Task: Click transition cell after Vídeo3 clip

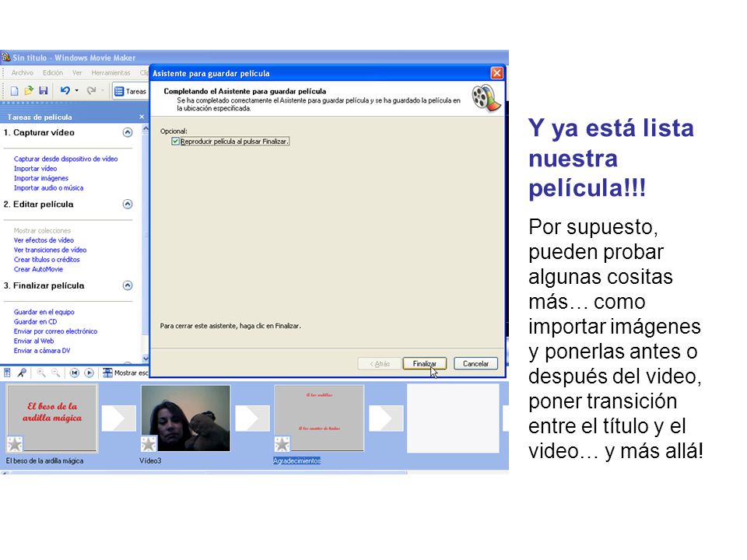Action: [252, 418]
